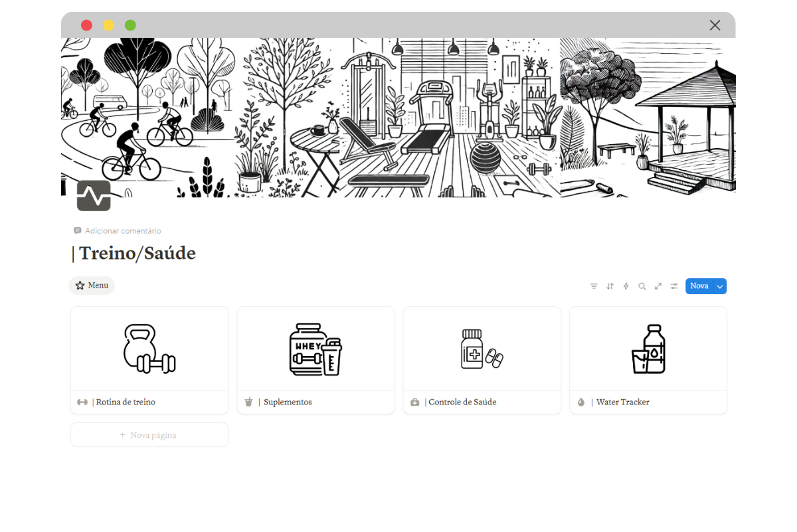Click the heartbeat page icon
The height and width of the screenshot is (532, 797).
[x=94, y=195]
